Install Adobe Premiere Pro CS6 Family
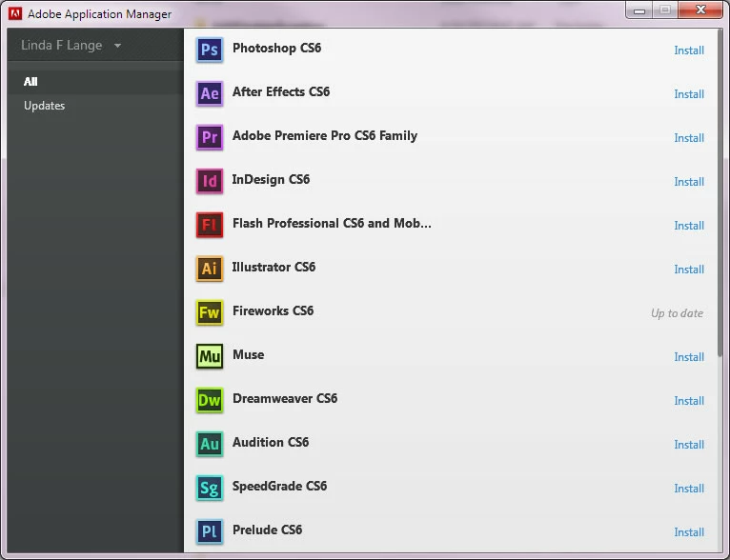 click(x=689, y=138)
